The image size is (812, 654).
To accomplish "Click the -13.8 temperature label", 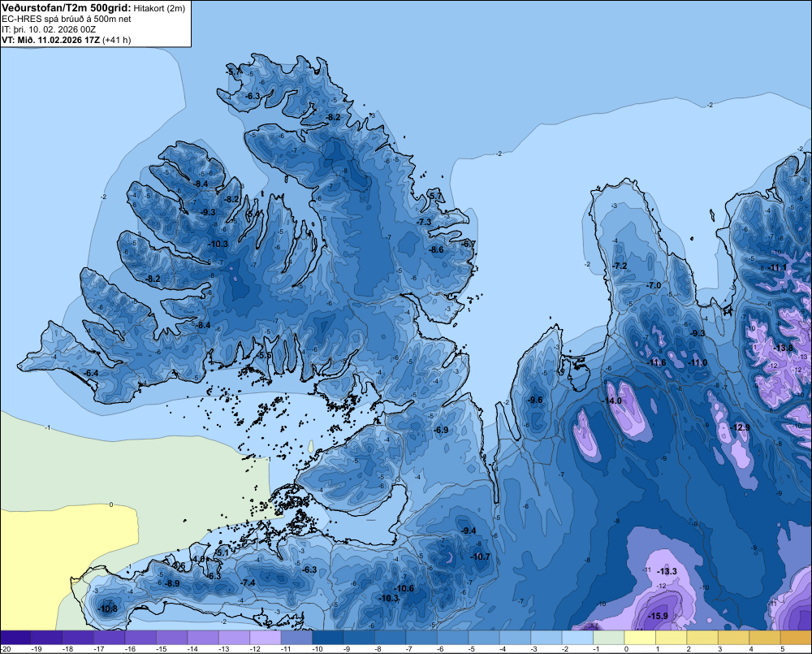I will [783, 348].
